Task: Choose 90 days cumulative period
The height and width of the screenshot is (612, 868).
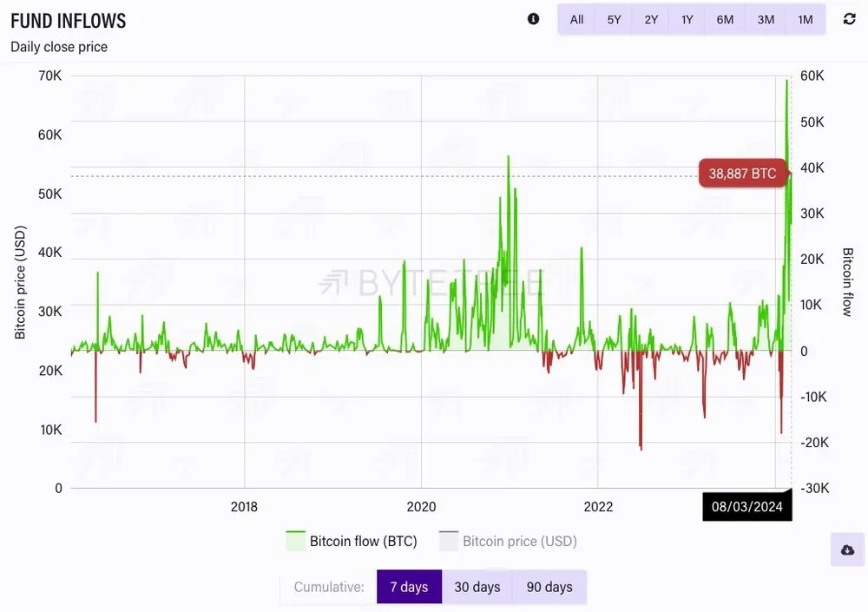Action: (x=549, y=587)
